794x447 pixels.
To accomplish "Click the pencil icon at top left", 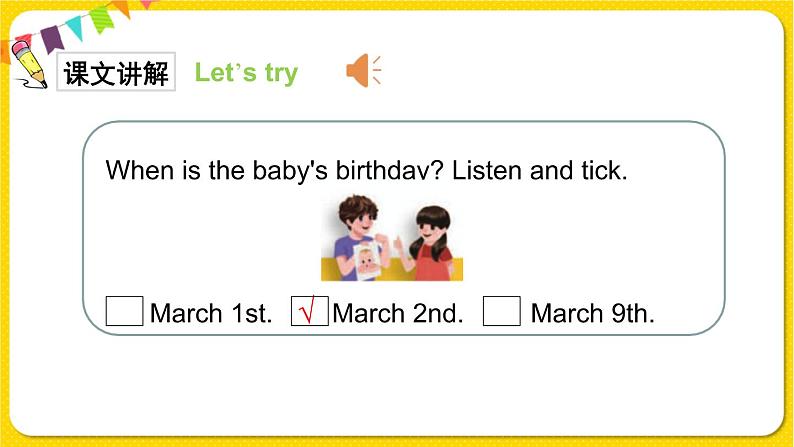I will 29,66.
